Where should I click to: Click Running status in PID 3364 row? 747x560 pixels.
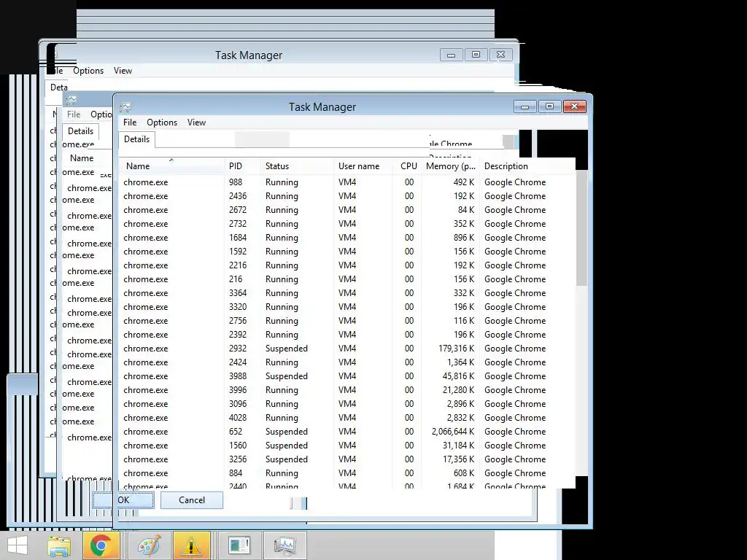pyautogui.click(x=282, y=293)
